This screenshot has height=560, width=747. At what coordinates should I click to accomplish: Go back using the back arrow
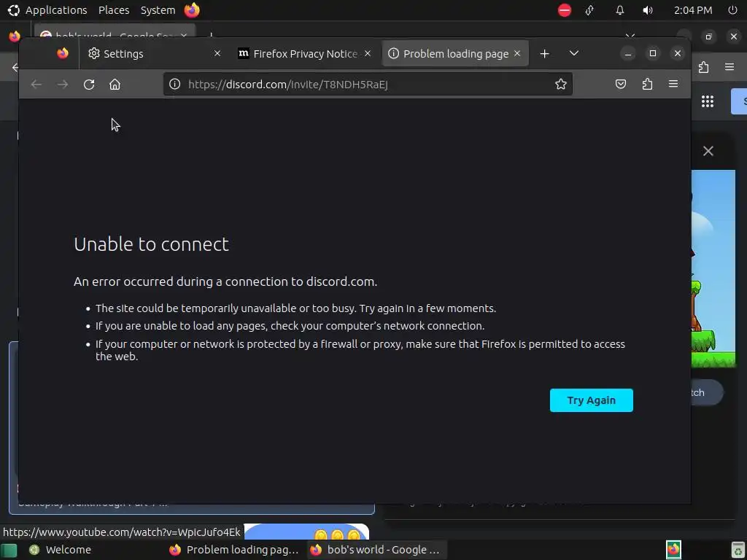pos(36,85)
